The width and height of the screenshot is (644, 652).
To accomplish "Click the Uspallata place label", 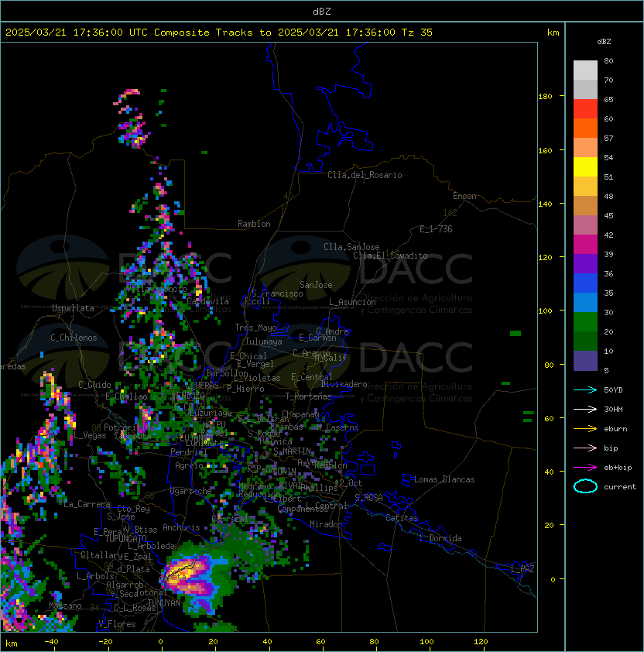I will (x=73, y=308).
